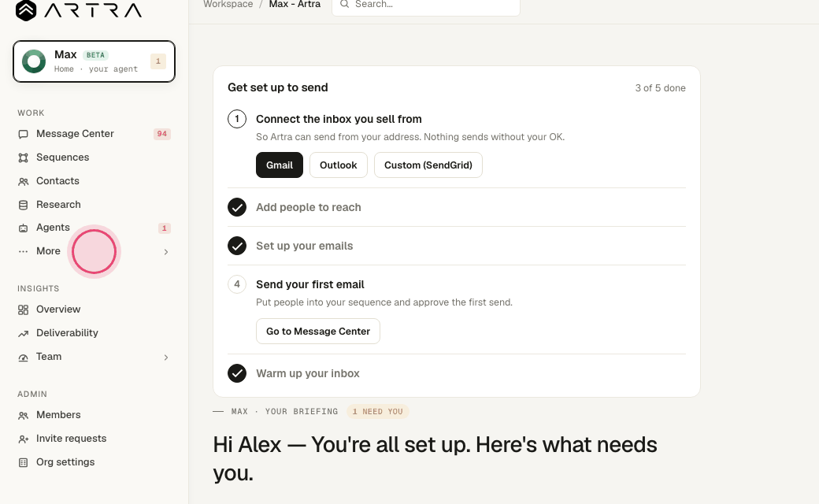819x504 pixels.
Task: Click the More ellipsis icon
Action: click(x=23, y=251)
